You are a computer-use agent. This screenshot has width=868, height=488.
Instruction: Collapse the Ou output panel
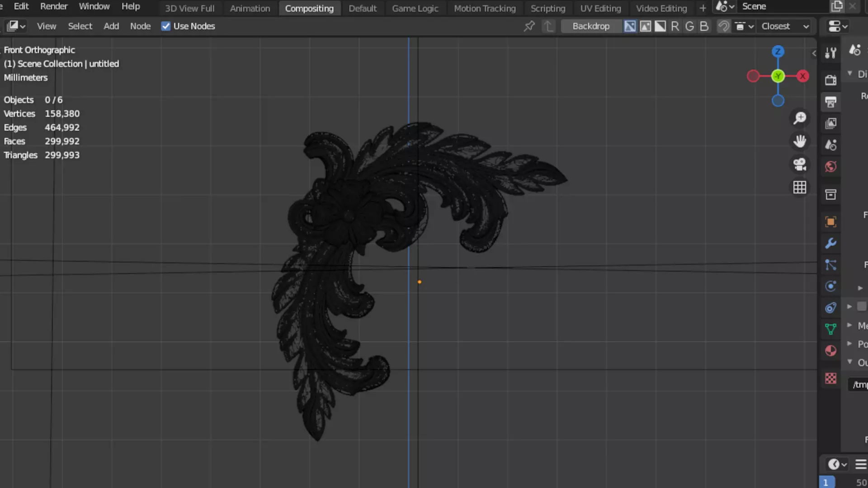point(850,362)
